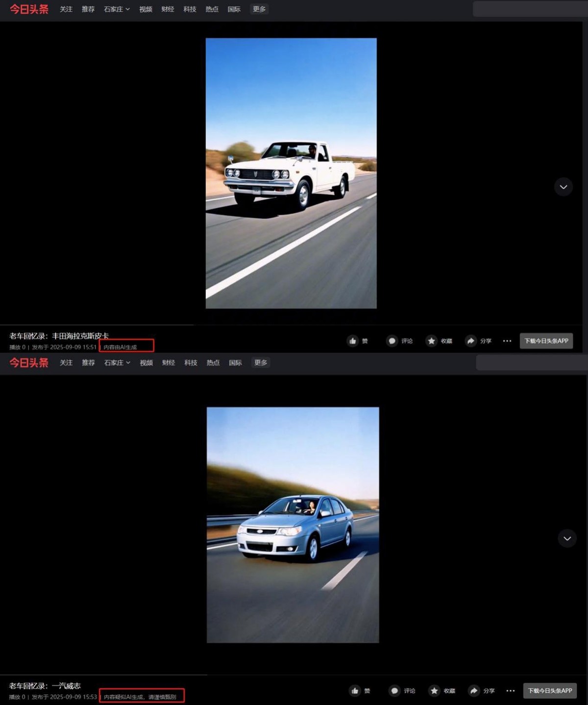Click title 老车回忆录：一汽威志
Screen dimensions: 588x705
(x=45, y=686)
